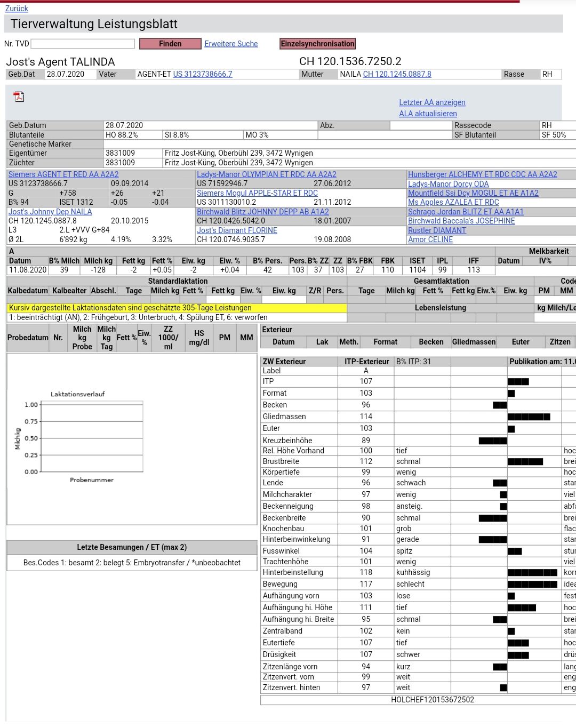Click the Zurück link
The width and height of the screenshot is (576, 728).
(x=17, y=9)
